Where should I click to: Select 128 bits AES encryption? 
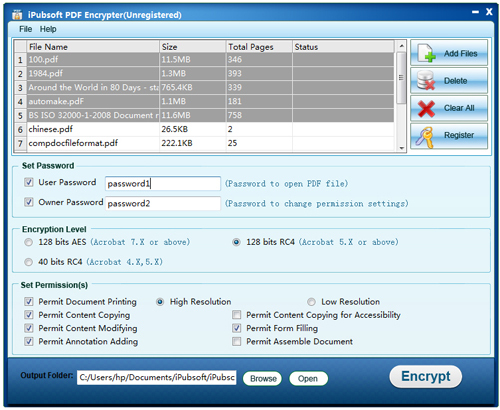pyautogui.click(x=29, y=242)
